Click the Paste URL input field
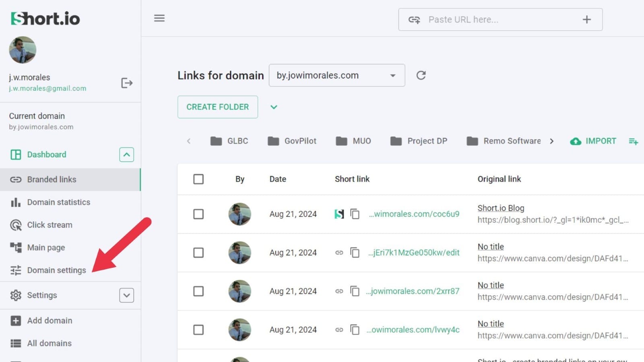Viewport: 644px width, 362px height. 500,19
